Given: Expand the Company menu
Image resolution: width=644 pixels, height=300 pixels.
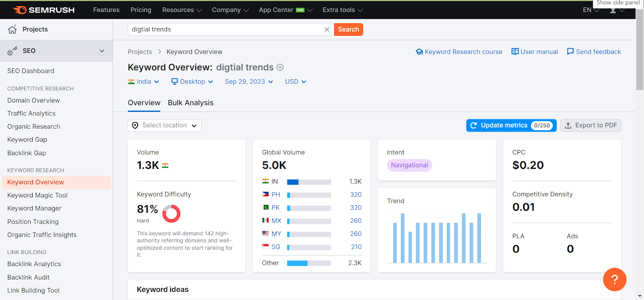Looking at the screenshot, I should point(230,10).
